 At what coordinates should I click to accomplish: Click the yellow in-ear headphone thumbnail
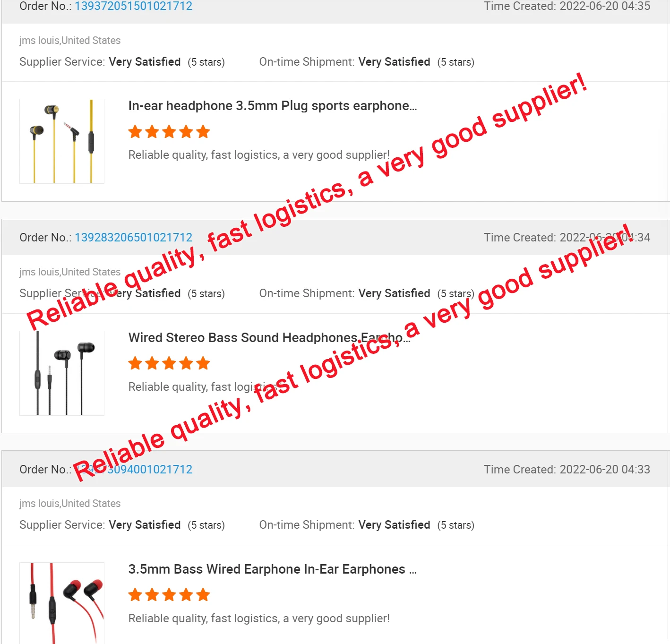click(62, 141)
